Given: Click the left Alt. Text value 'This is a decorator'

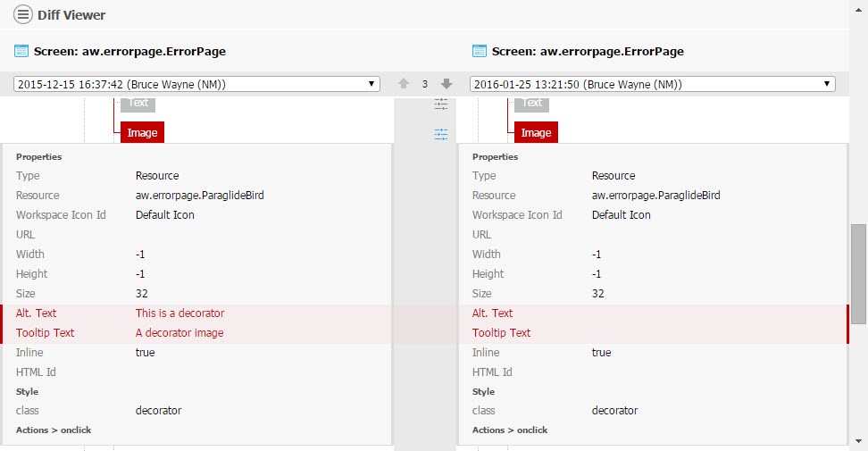Looking at the screenshot, I should (179, 313).
